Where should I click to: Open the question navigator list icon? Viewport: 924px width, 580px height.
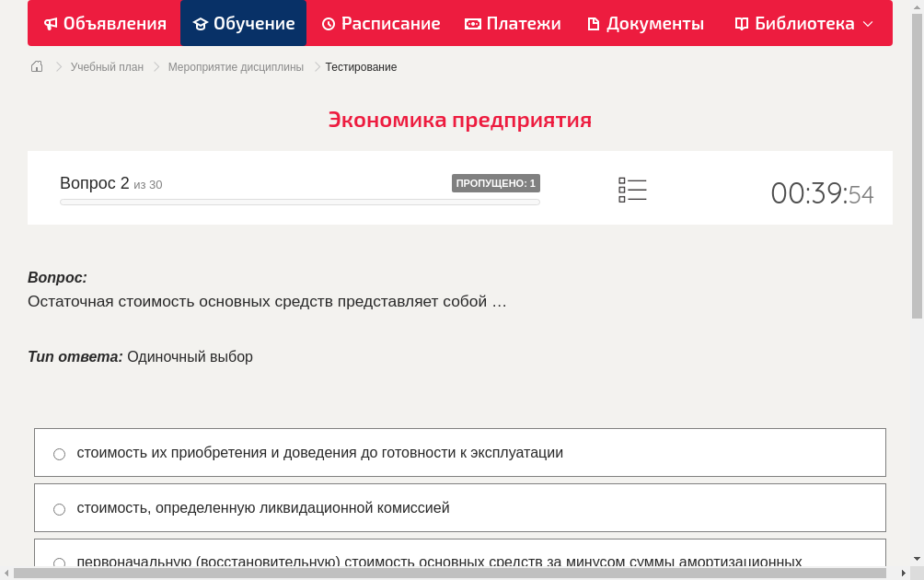click(632, 189)
